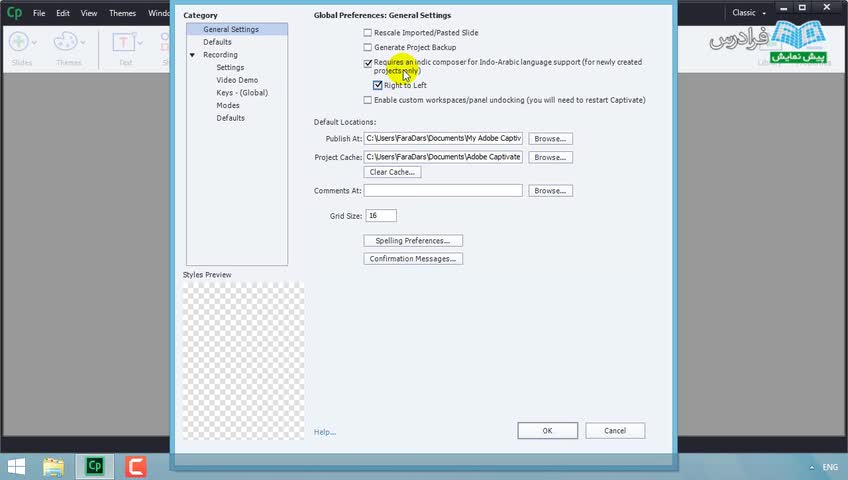The height and width of the screenshot is (480, 848).
Task: Open Spelling Preferences
Action: click(413, 241)
